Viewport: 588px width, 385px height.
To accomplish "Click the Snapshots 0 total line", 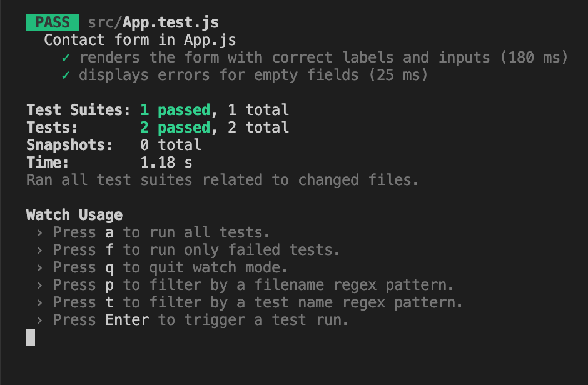I will (x=114, y=145).
